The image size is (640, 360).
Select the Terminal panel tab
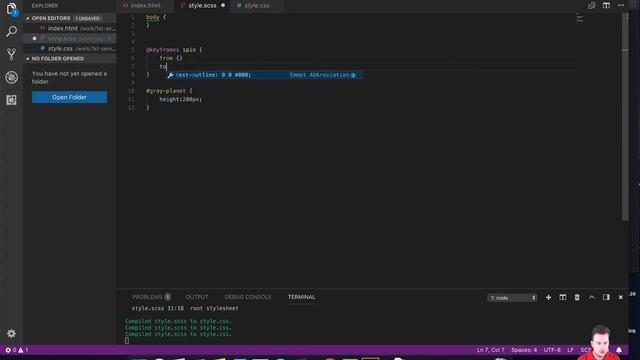(x=302, y=297)
